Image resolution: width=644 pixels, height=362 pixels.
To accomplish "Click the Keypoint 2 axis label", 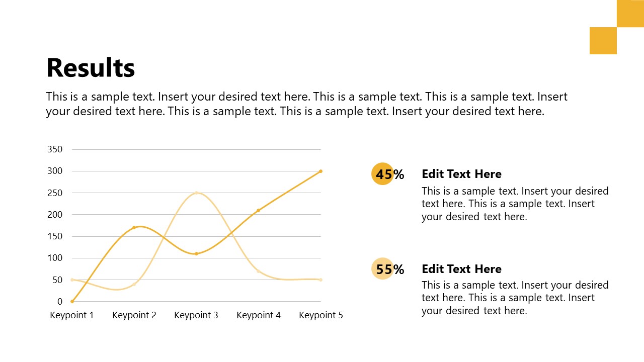I will (x=134, y=315).
